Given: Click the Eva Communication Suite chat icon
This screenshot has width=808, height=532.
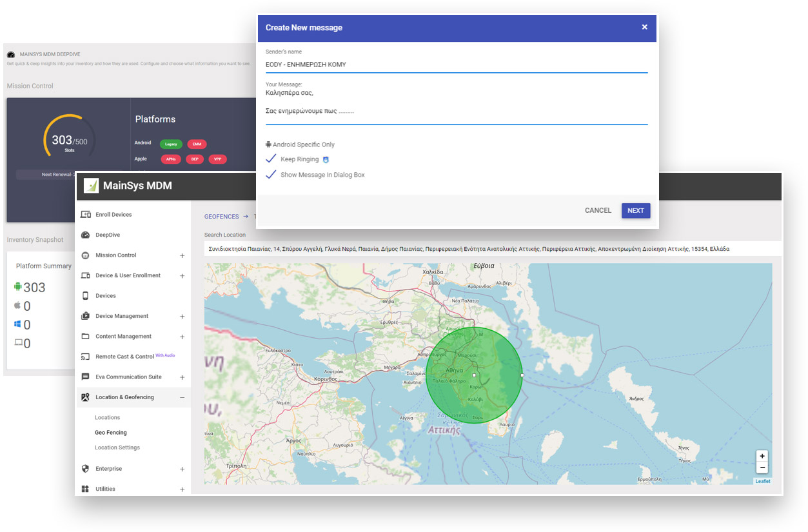Looking at the screenshot, I should coord(85,377).
